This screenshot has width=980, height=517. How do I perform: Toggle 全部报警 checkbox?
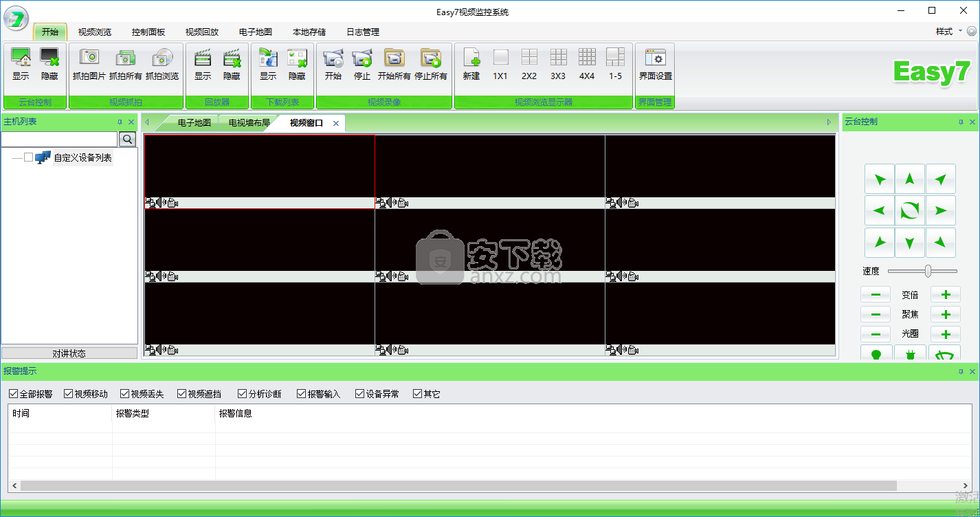coord(13,394)
